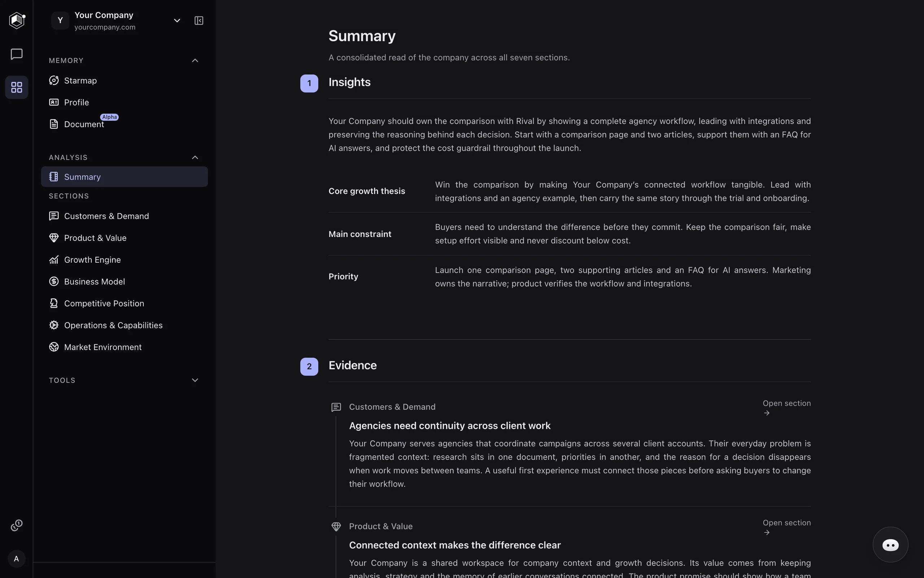
Task: Open section link for Customers & Demand
Action: 786,407
